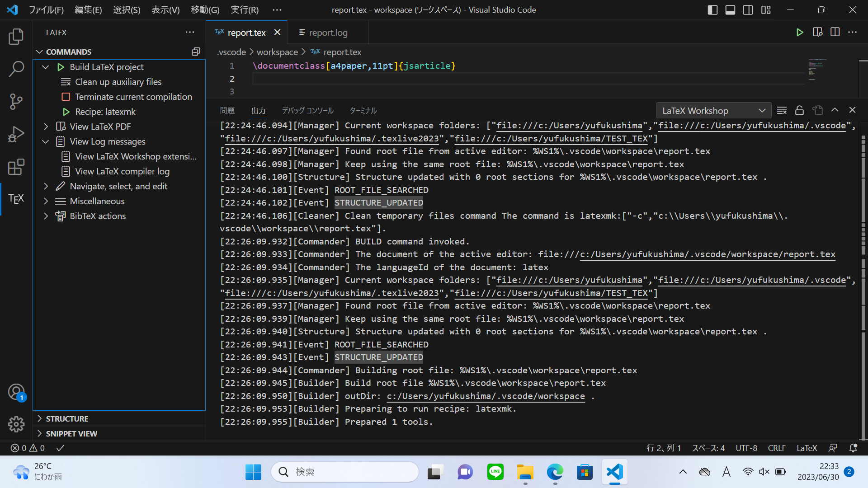The height and width of the screenshot is (488, 868).
Task: Expand Navigate, select, and edit node
Action: [46, 187]
